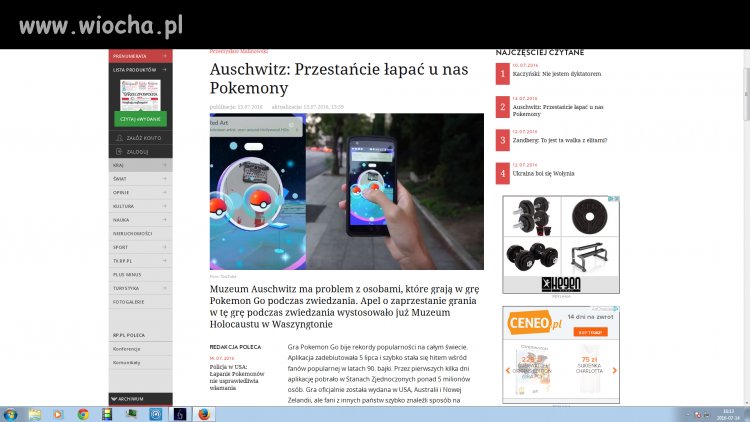Screen dimensions: 750x422
Task: Click red rank box number 4
Action: click(502, 173)
